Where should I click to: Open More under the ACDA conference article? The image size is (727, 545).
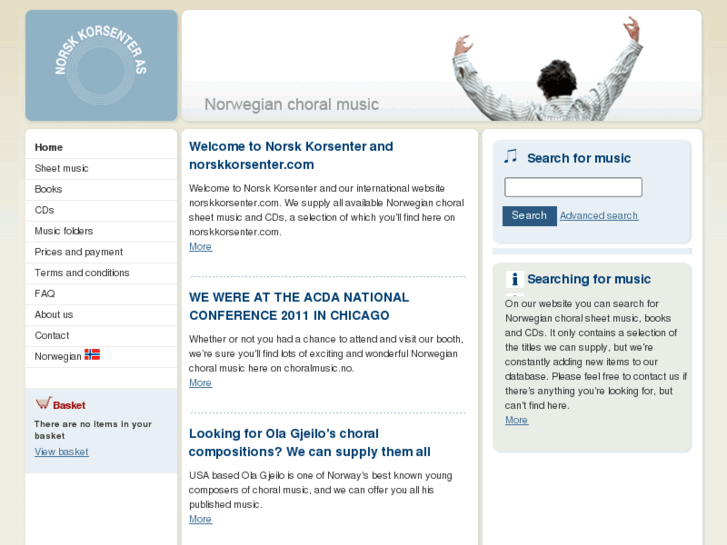coord(200,383)
